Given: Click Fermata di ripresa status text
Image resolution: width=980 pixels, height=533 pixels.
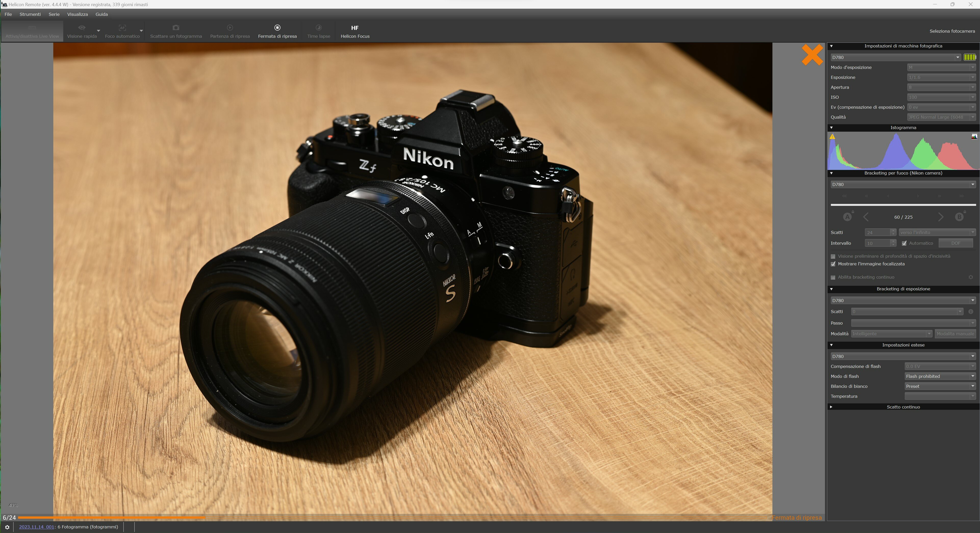Looking at the screenshot, I should coord(797,518).
